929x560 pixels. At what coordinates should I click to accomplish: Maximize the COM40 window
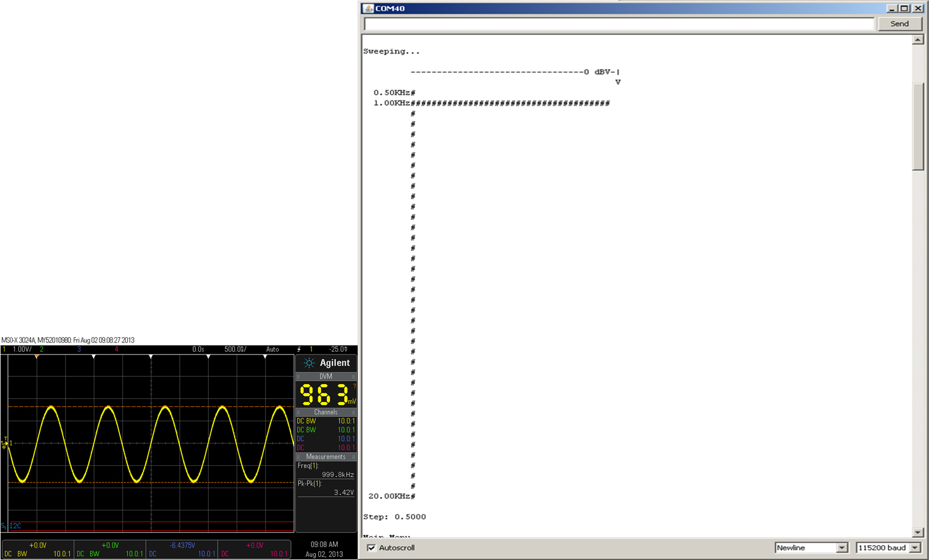pos(904,8)
